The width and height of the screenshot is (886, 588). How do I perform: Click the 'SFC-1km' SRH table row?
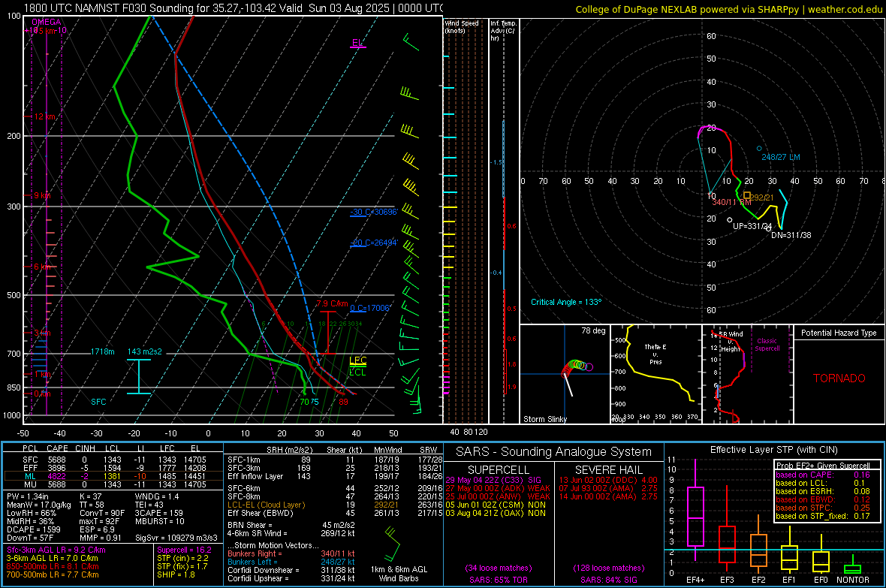click(335, 460)
